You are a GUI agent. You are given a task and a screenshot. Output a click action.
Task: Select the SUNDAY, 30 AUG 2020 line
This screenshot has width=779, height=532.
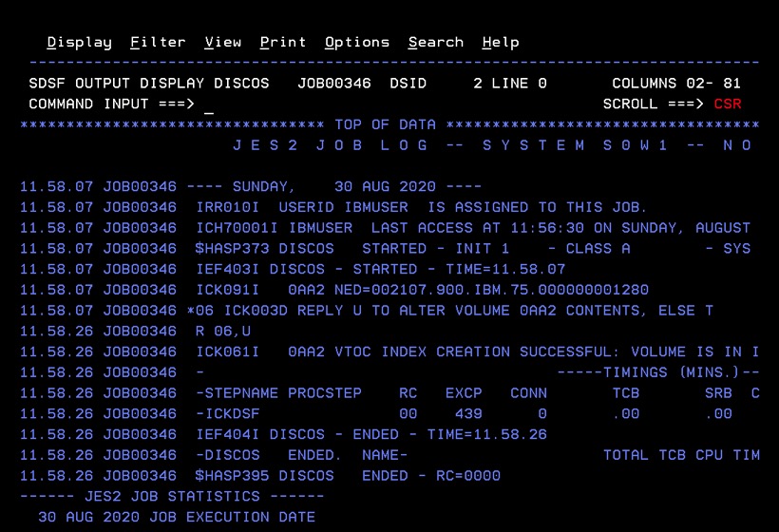click(251, 187)
